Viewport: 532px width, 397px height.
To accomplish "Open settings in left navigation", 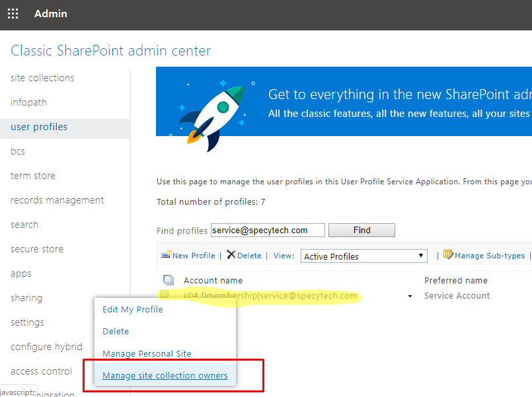I will point(27,322).
